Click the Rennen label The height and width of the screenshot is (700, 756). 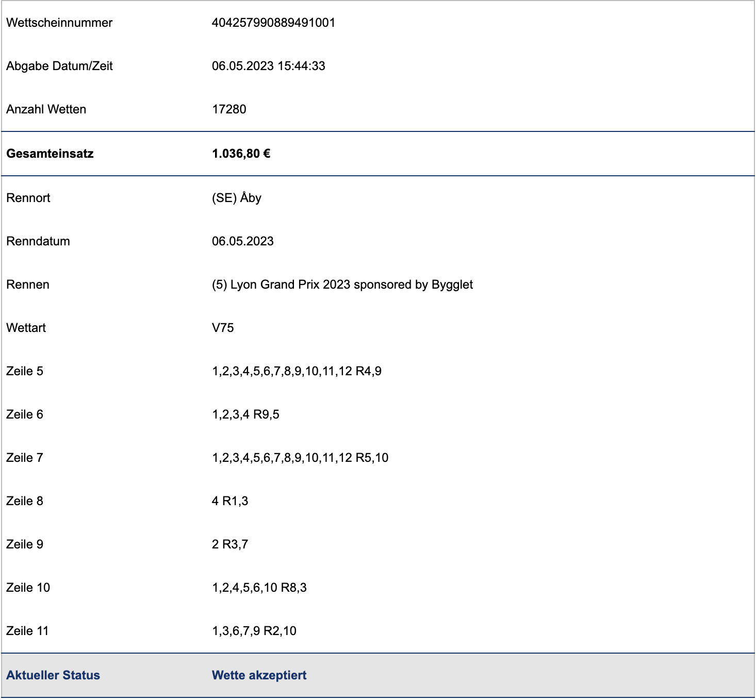[x=28, y=285]
